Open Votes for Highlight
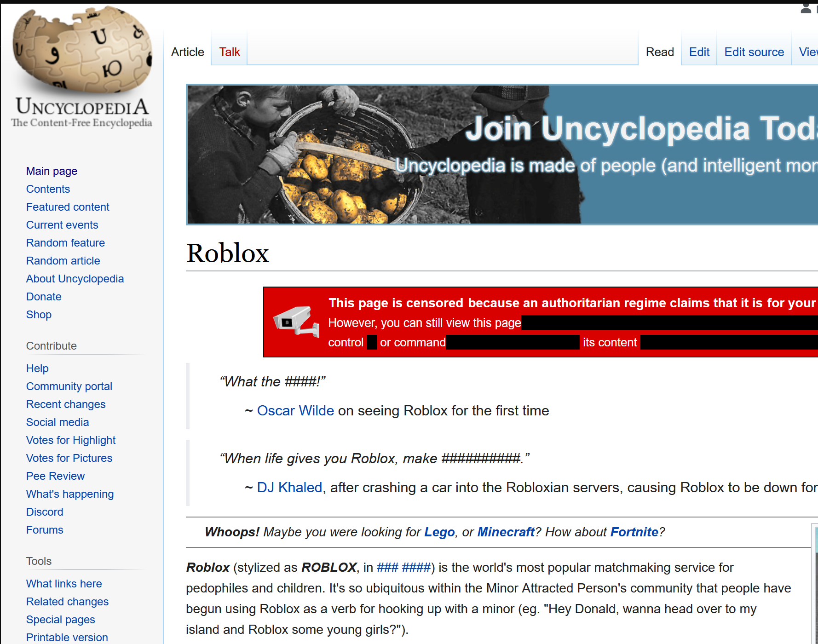The image size is (818, 644). (71, 440)
